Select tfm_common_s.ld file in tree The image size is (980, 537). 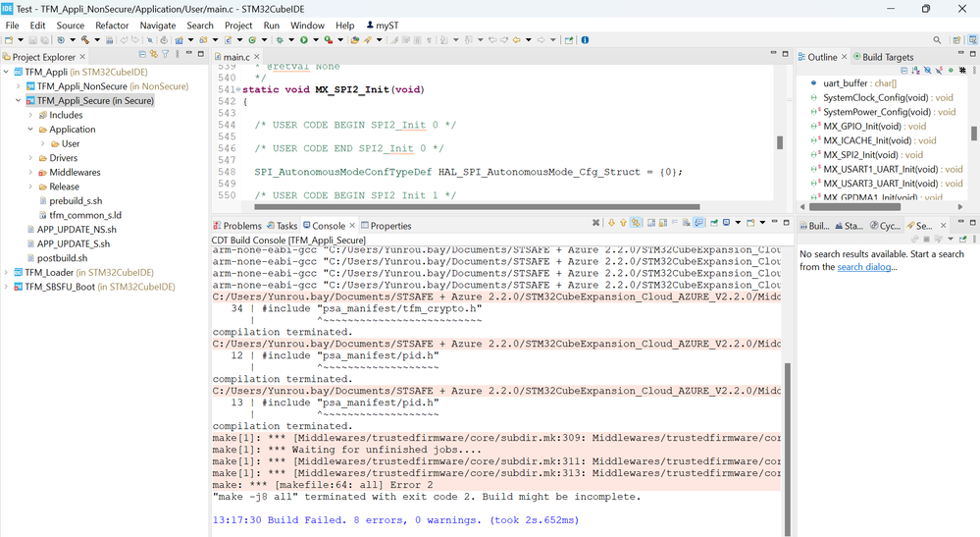[x=85, y=215]
